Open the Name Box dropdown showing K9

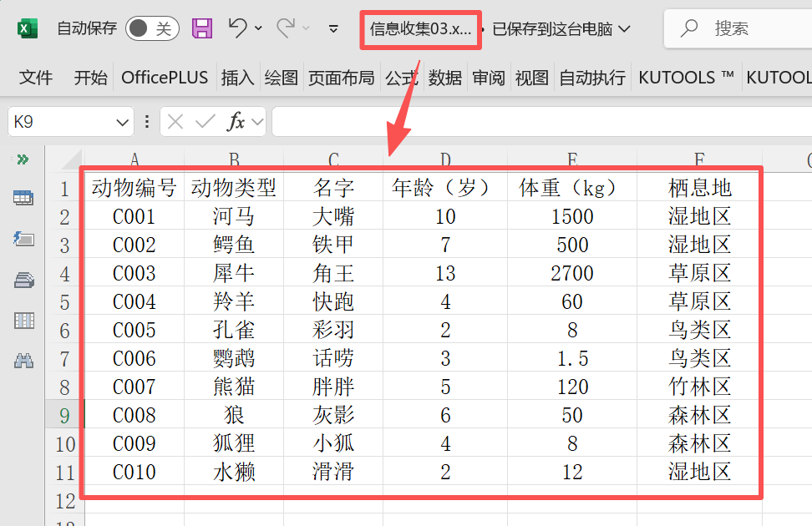124,121
